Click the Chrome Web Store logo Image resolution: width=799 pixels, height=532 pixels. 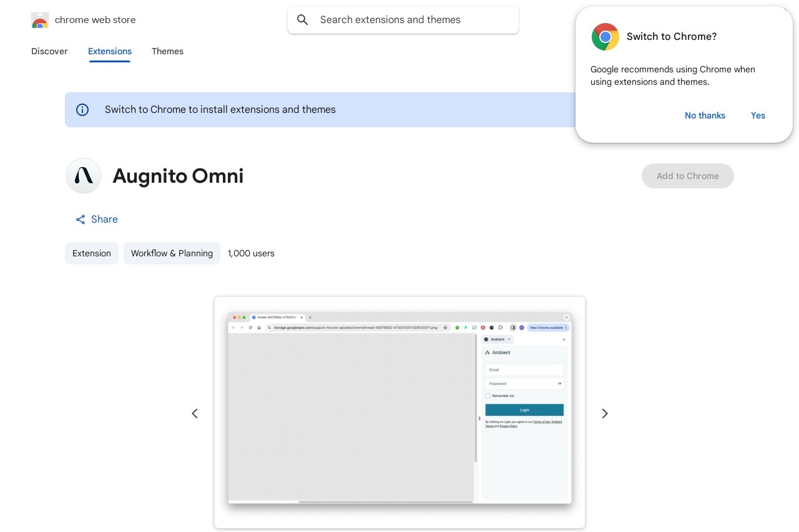40,20
